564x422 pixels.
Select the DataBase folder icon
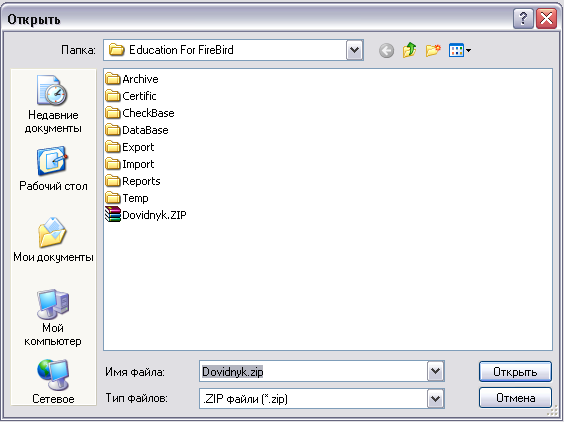click(113, 130)
